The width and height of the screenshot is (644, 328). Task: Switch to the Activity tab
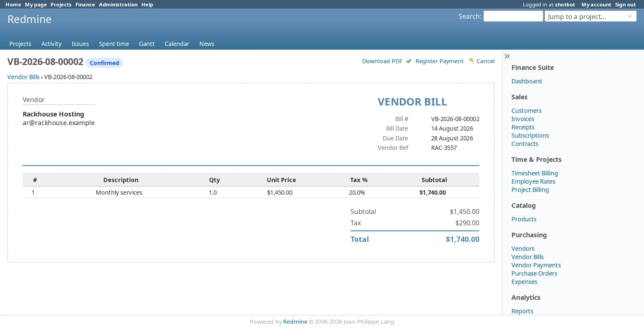(x=52, y=44)
